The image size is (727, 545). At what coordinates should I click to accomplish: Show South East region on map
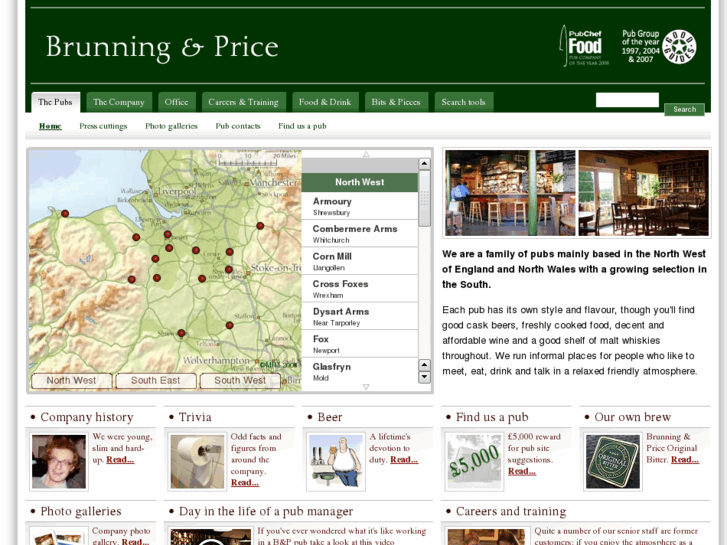tap(155, 380)
